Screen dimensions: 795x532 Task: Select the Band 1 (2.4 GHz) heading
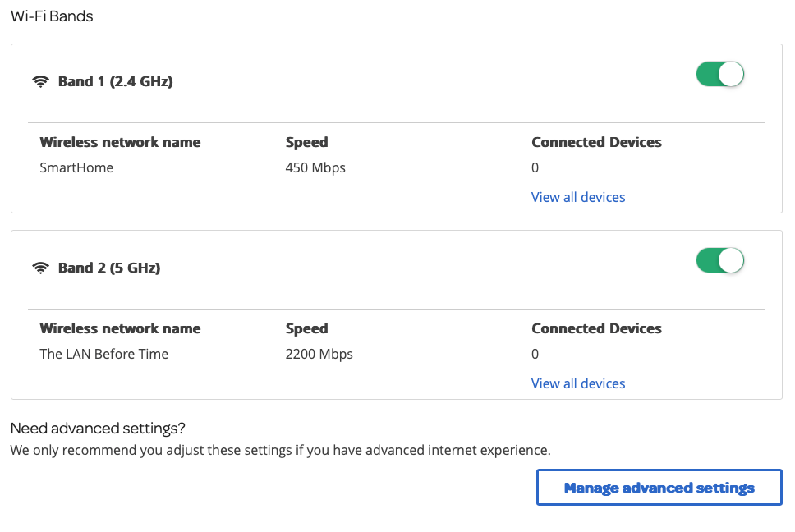115,82
